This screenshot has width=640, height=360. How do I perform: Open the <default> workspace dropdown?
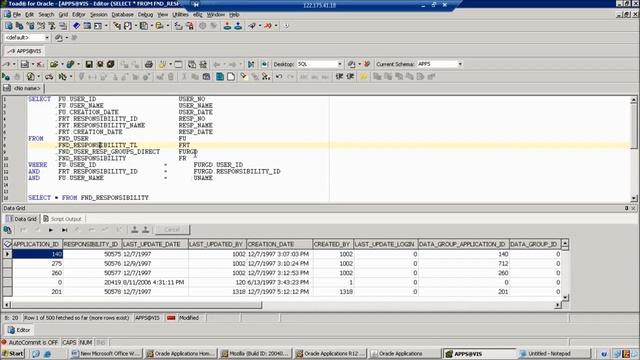coord(47,38)
